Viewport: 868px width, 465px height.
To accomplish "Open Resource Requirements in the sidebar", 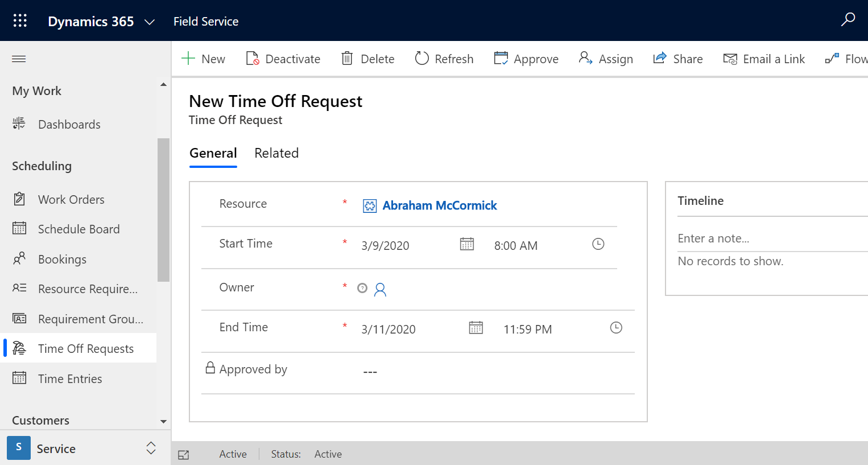I will coord(88,289).
